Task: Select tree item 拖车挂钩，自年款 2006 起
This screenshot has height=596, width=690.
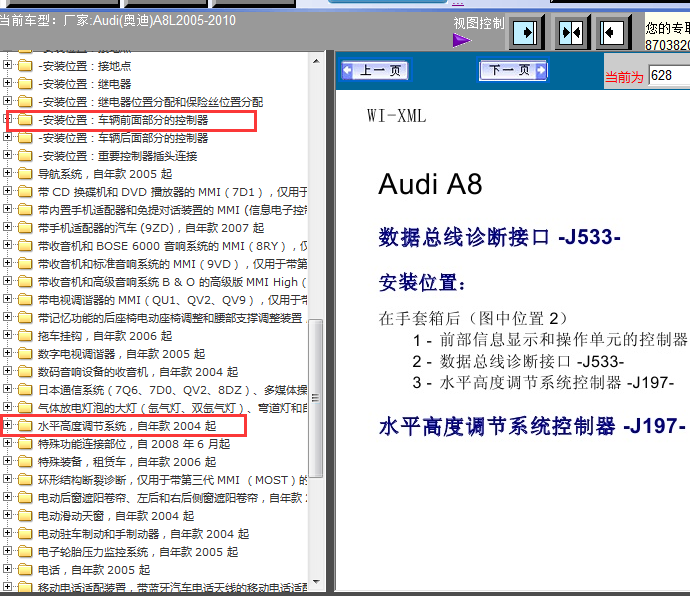Action: [105, 336]
